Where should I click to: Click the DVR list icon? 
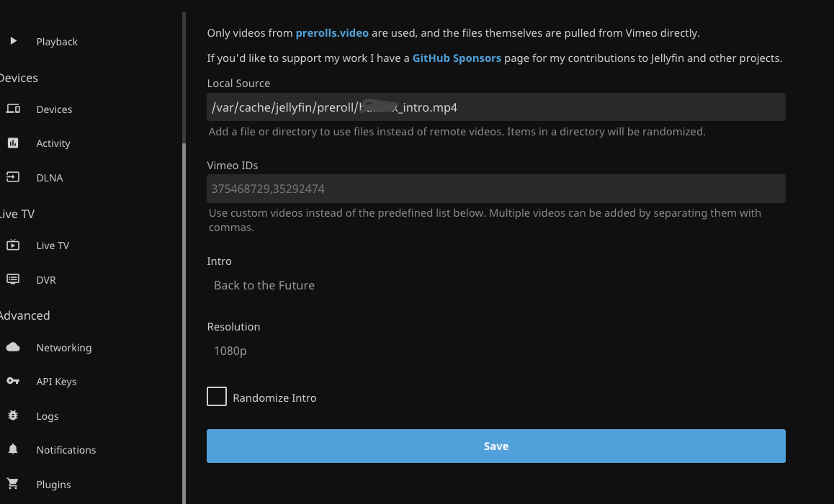tap(13, 279)
